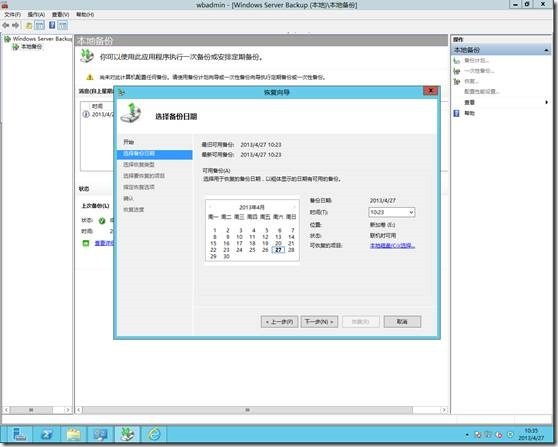
Task: Click the blue Help icon in toolbar
Action: point(52,25)
